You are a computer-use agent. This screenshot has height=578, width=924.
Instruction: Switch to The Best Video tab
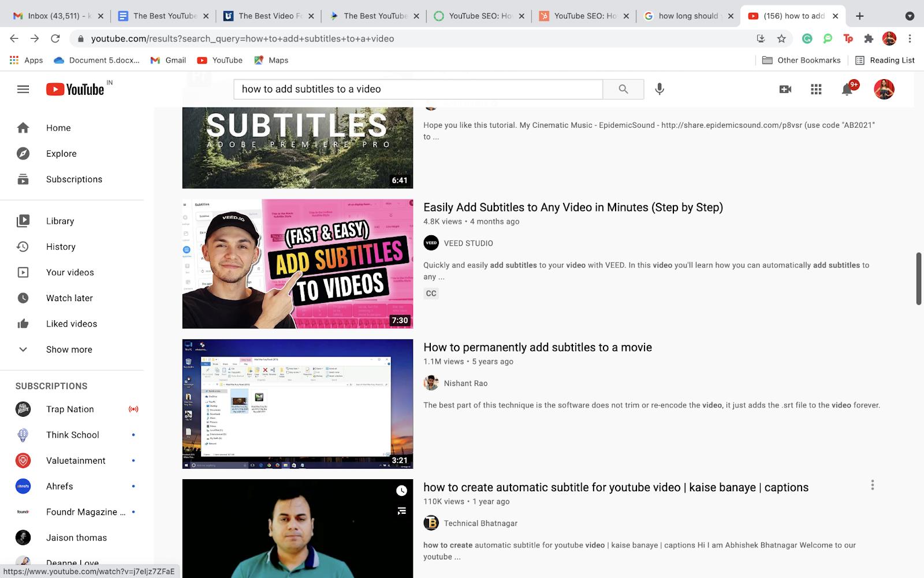[x=269, y=16]
